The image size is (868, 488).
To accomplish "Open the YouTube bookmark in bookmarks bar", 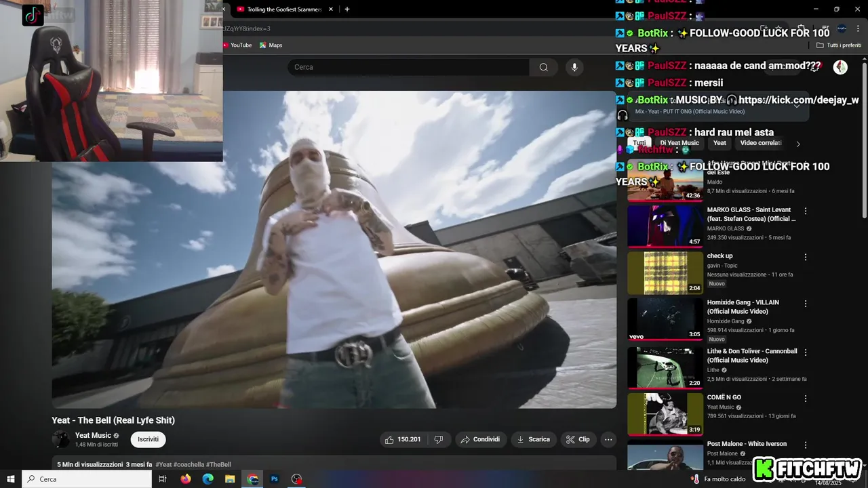I will click(x=237, y=45).
